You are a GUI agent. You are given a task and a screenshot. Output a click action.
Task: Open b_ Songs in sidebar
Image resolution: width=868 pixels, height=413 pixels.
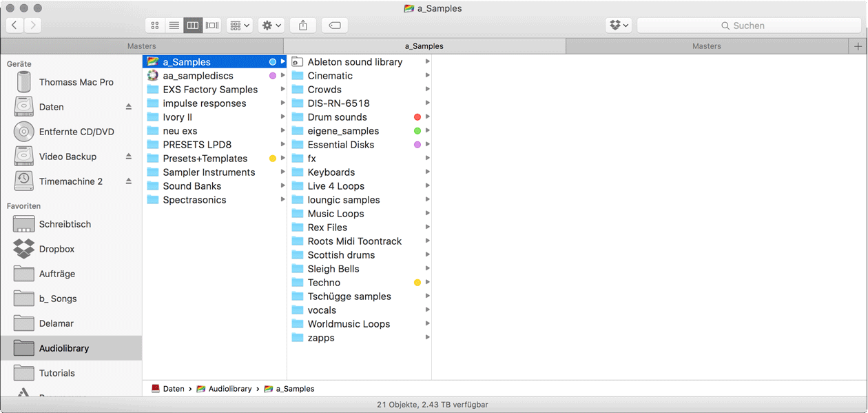point(71,299)
